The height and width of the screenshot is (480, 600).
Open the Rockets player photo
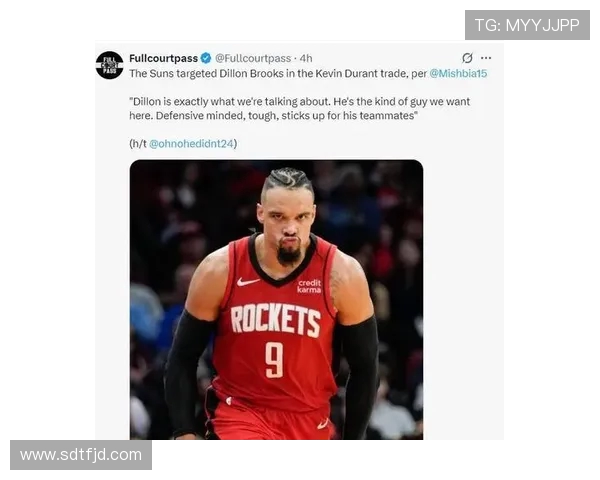click(x=276, y=300)
